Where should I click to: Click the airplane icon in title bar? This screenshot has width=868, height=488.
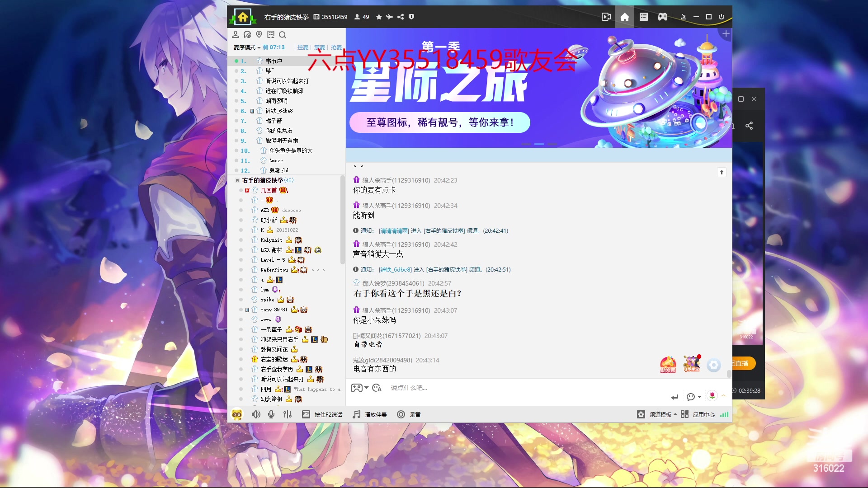click(x=389, y=17)
